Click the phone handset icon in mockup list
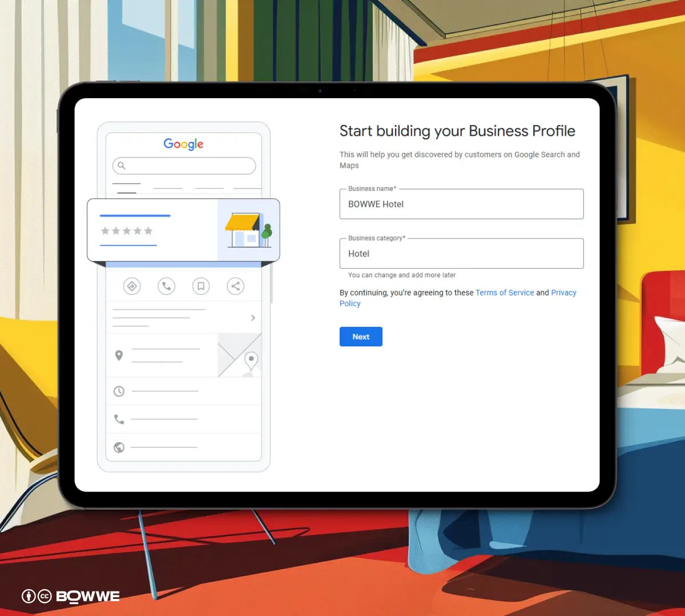The height and width of the screenshot is (616, 685). 119,419
